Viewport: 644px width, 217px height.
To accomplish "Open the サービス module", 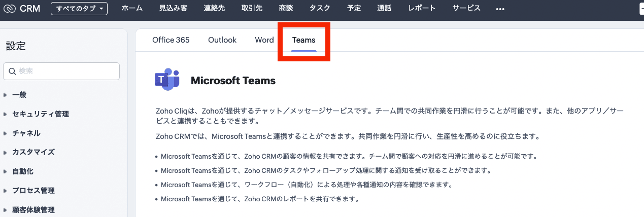I will click(x=466, y=8).
